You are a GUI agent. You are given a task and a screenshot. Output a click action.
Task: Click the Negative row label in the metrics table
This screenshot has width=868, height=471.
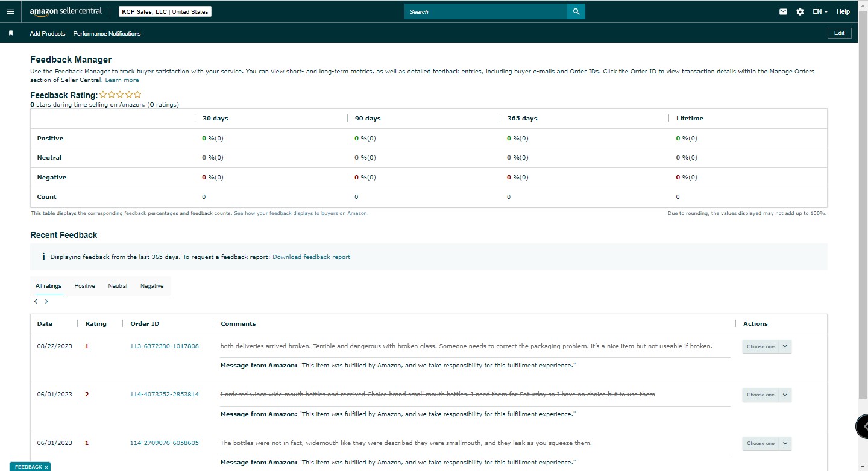click(x=52, y=178)
